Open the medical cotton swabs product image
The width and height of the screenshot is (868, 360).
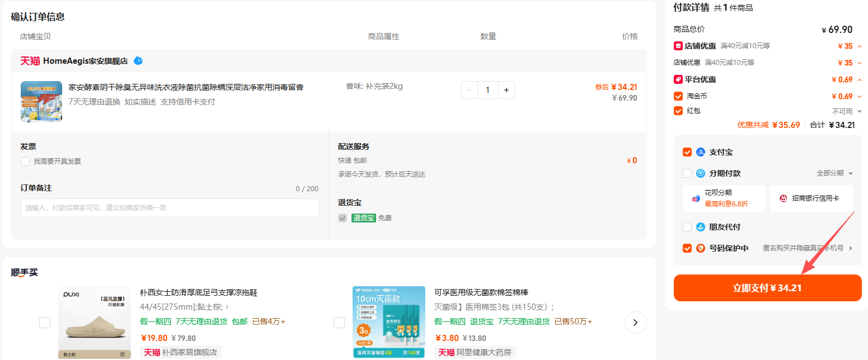389,323
